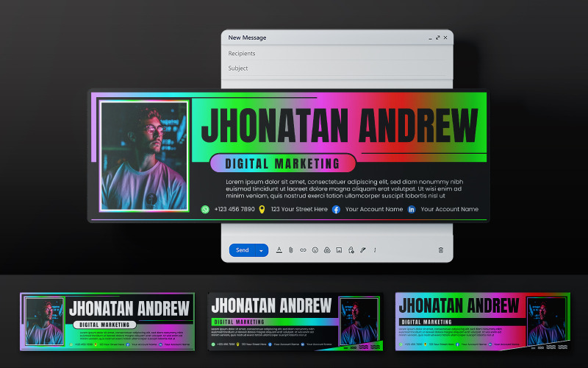Select the rightmost gradient signature thumbnail
Viewport: 588px width, 368px height.
pyautogui.click(x=483, y=322)
